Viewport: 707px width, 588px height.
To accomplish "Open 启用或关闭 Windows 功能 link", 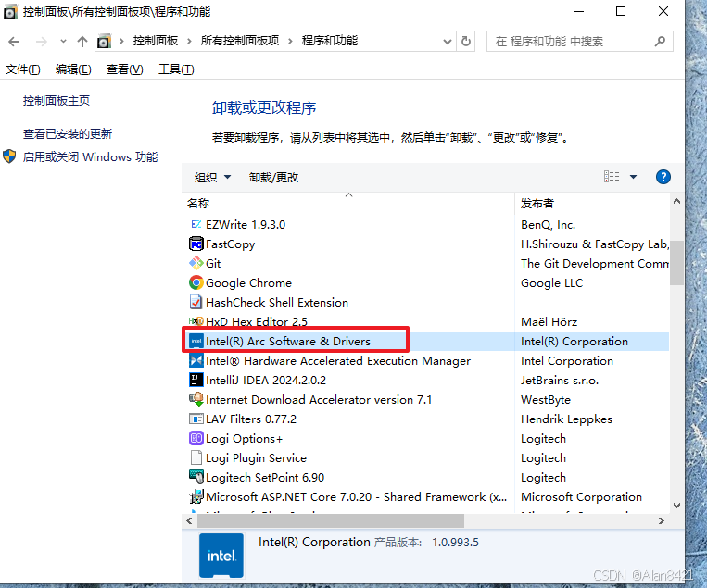I will (x=90, y=156).
